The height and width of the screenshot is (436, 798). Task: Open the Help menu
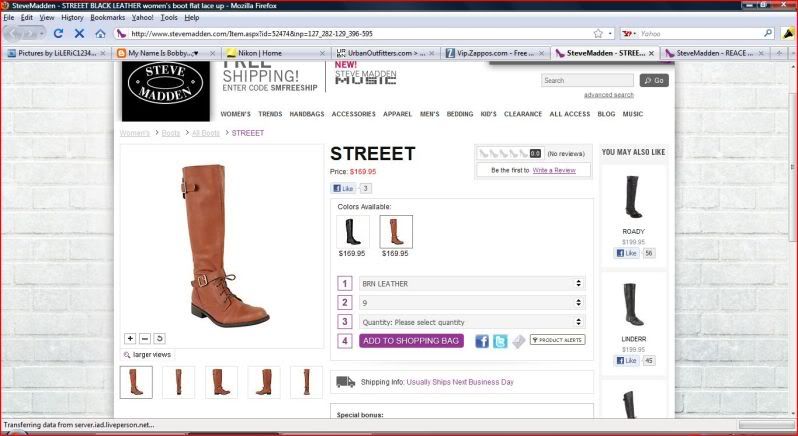click(192, 17)
